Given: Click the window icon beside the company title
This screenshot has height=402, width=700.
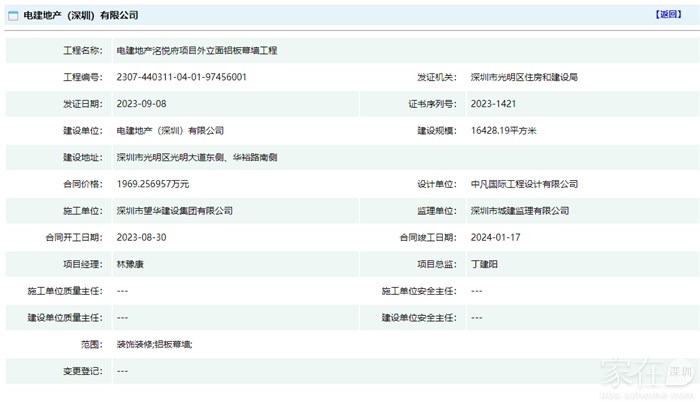Looking at the screenshot, I should point(13,16).
